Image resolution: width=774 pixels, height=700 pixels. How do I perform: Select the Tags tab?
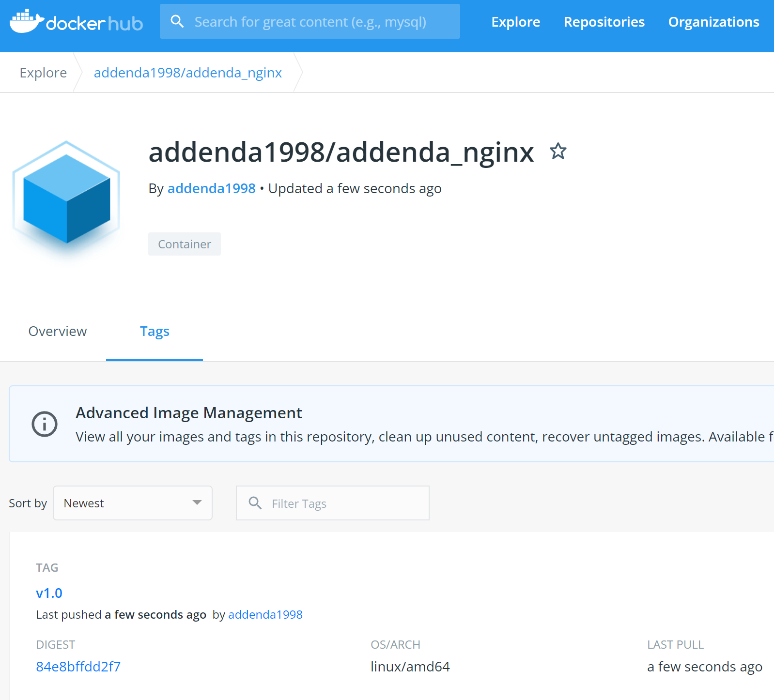click(x=155, y=332)
